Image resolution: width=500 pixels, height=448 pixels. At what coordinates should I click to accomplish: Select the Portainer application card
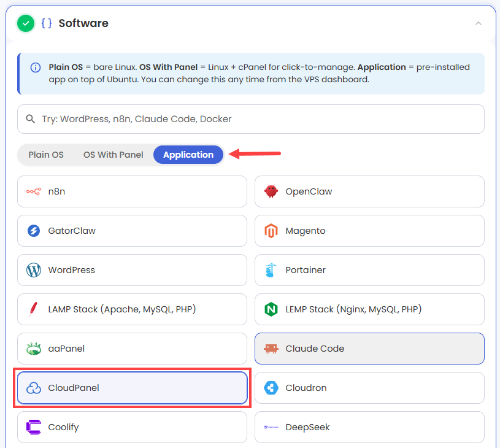369,270
